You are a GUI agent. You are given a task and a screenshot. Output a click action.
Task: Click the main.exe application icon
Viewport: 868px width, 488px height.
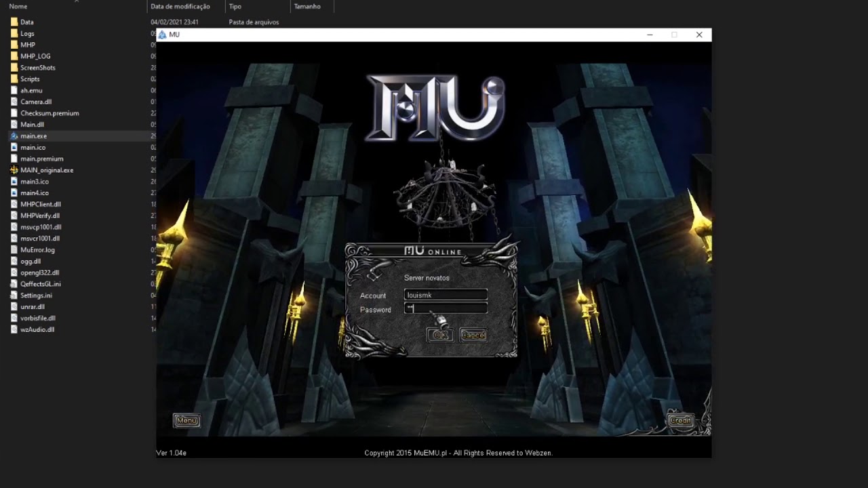[14, 136]
